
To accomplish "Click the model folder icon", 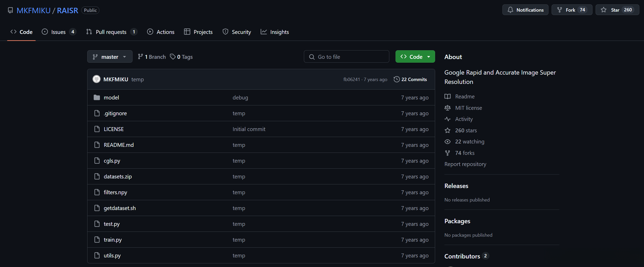I will 97,97.
